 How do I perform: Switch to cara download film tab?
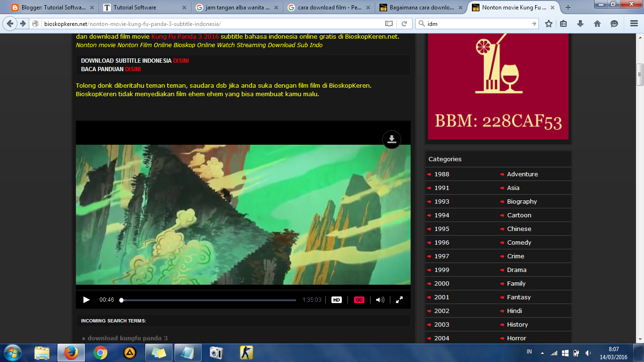coord(329,8)
